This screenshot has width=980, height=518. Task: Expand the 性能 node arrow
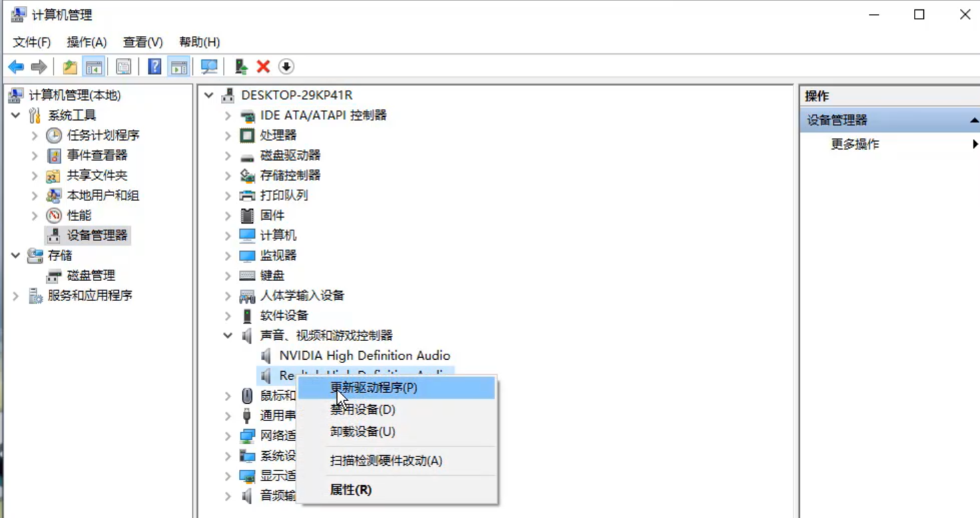pyautogui.click(x=35, y=216)
